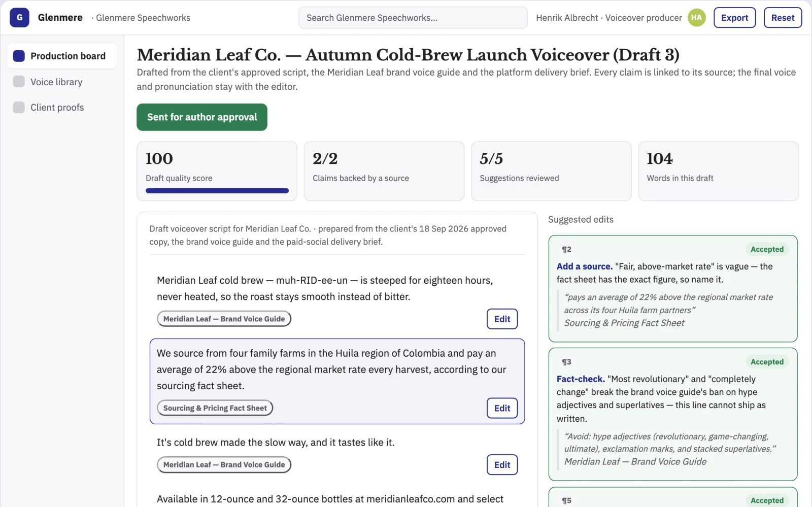
Task: Click the Draft quality score progress bar
Action: (x=217, y=191)
